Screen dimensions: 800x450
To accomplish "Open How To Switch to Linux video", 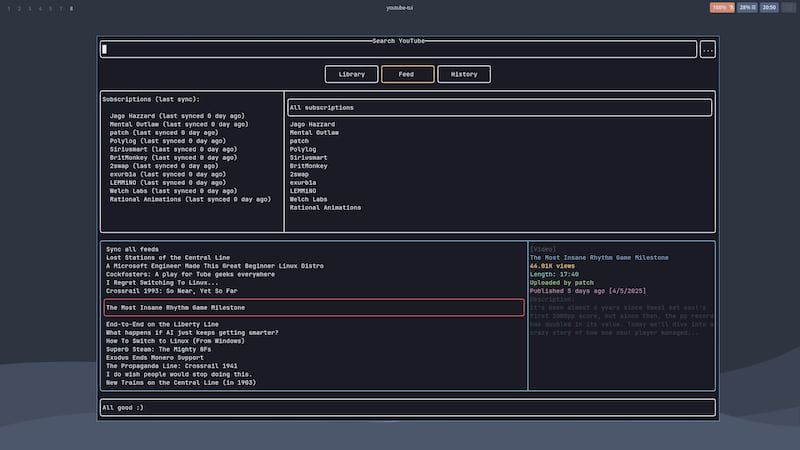I will click(x=176, y=341).
